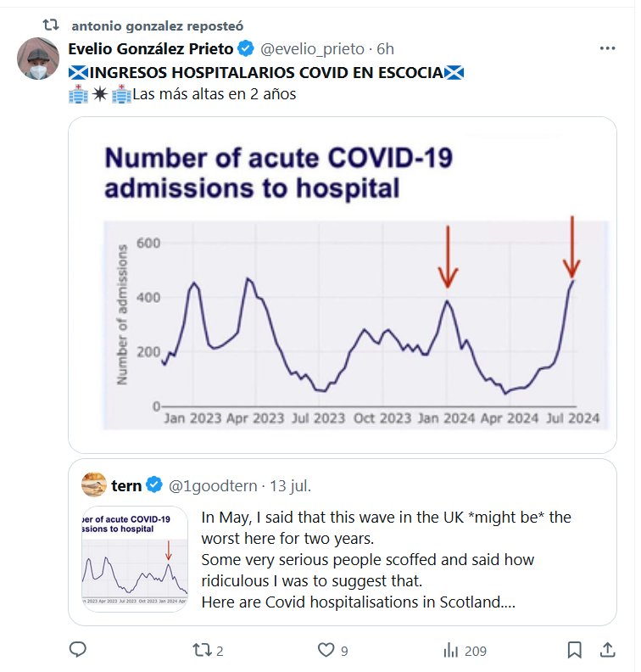Click the tern profile avatar
The image size is (641, 672).
pos(94,485)
